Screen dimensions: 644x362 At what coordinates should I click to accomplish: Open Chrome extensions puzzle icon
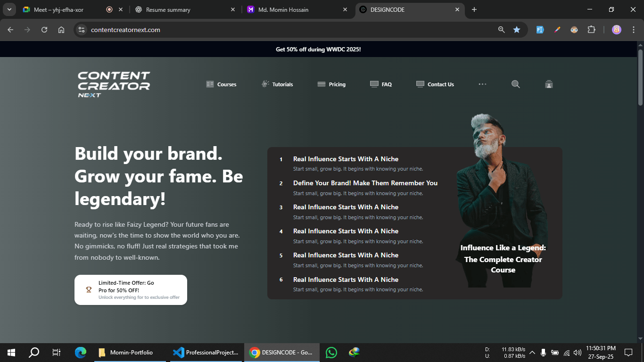(591, 30)
